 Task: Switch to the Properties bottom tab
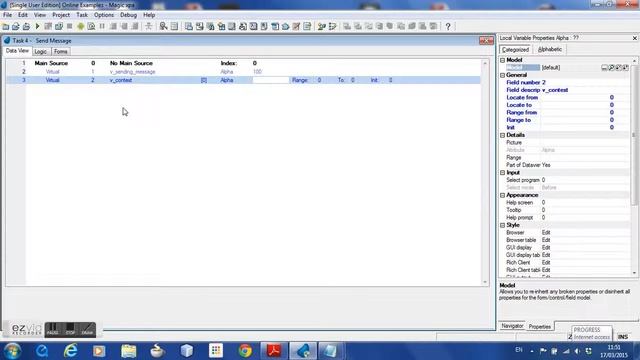pos(540,327)
